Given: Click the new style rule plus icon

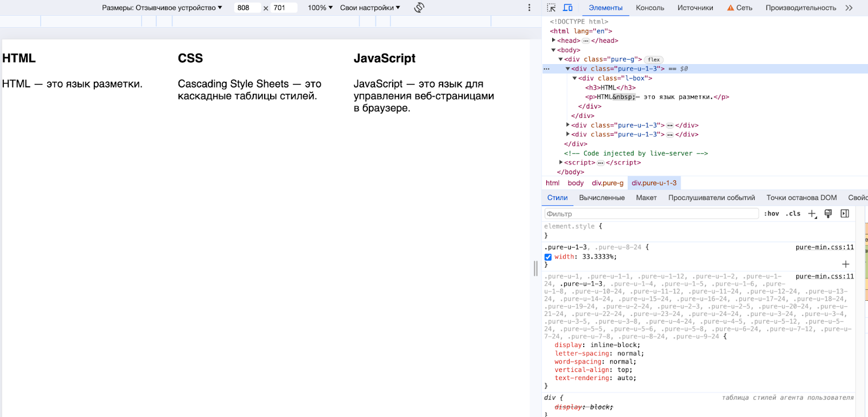Looking at the screenshot, I should pos(812,214).
